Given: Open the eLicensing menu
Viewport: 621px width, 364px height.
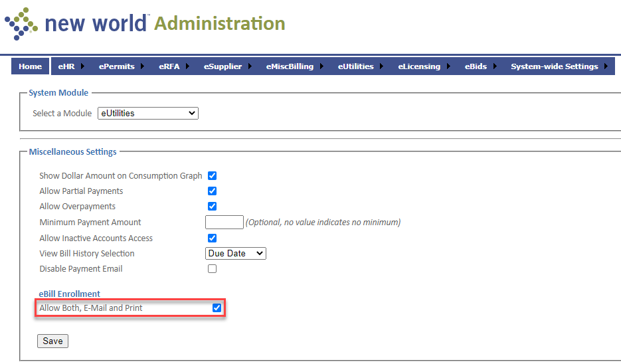Looking at the screenshot, I should tap(419, 66).
